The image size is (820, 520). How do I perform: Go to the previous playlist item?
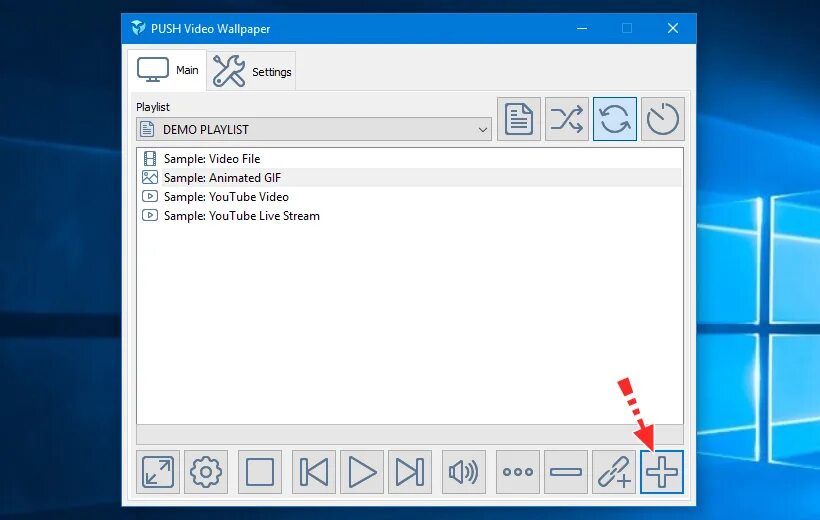tap(314, 472)
